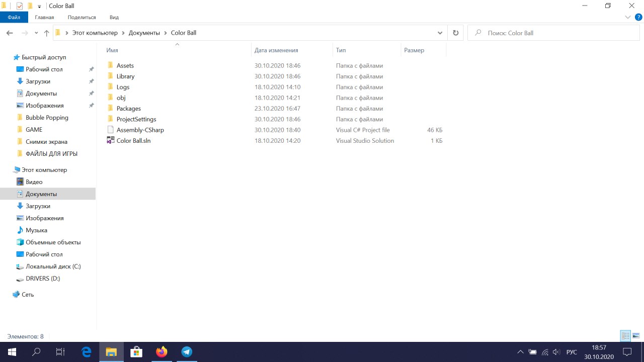Open Снимки экрана in sidebar
Viewport: 644px width, 362px height.
point(46,142)
